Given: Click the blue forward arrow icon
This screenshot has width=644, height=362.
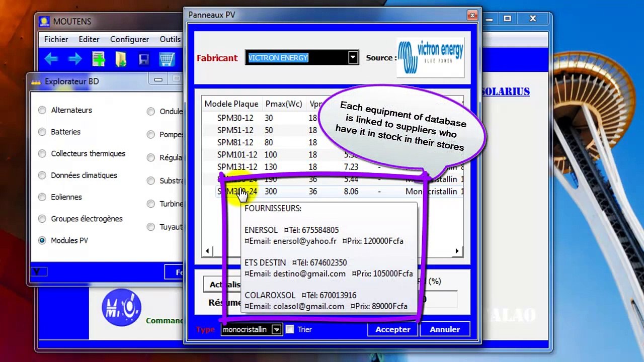Looking at the screenshot, I should 75,59.
